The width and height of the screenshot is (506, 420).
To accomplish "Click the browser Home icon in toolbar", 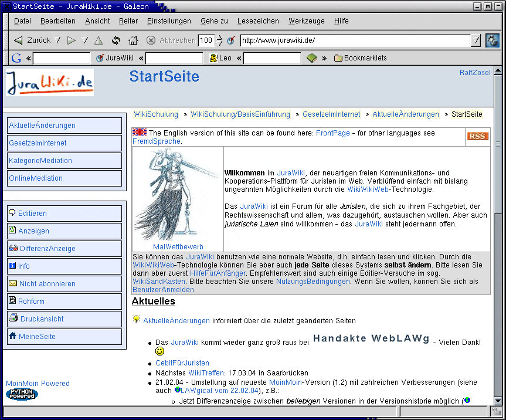I will tap(133, 40).
